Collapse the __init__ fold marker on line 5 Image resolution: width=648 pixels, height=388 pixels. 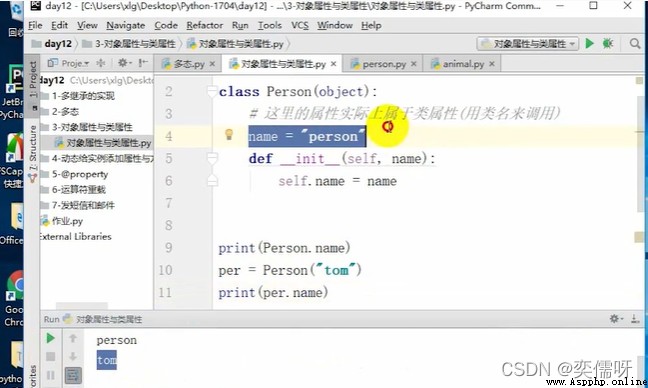coord(212,158)
